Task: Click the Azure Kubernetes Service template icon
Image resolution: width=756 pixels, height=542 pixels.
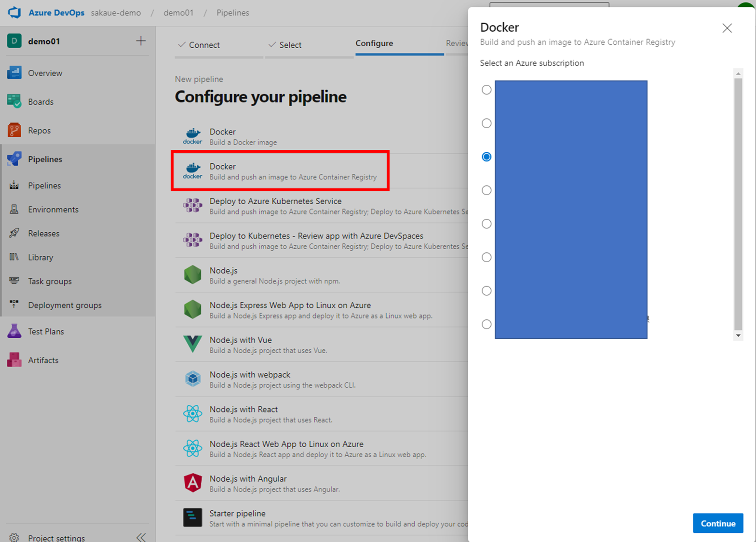Action: click(x=193, y=206)
